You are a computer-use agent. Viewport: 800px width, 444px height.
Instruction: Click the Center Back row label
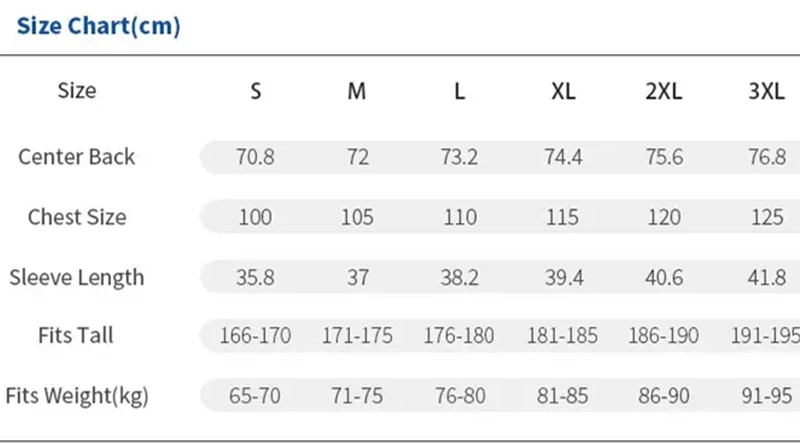77,157
